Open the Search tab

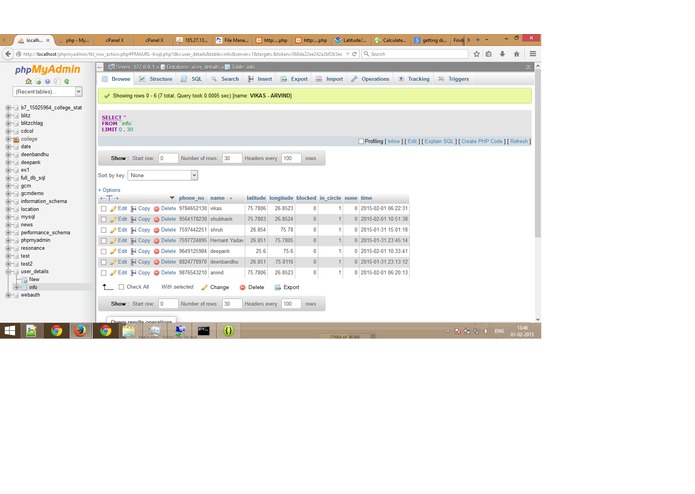click(x=225, y=79)
